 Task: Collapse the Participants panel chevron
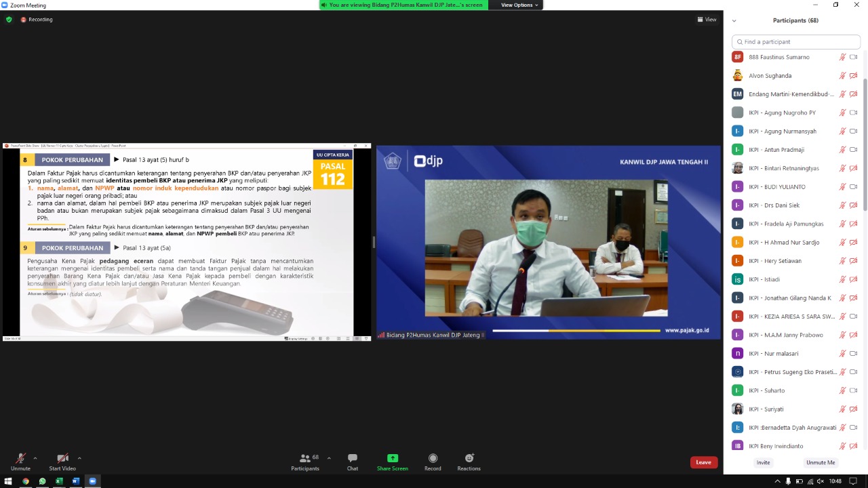point(734,21)
